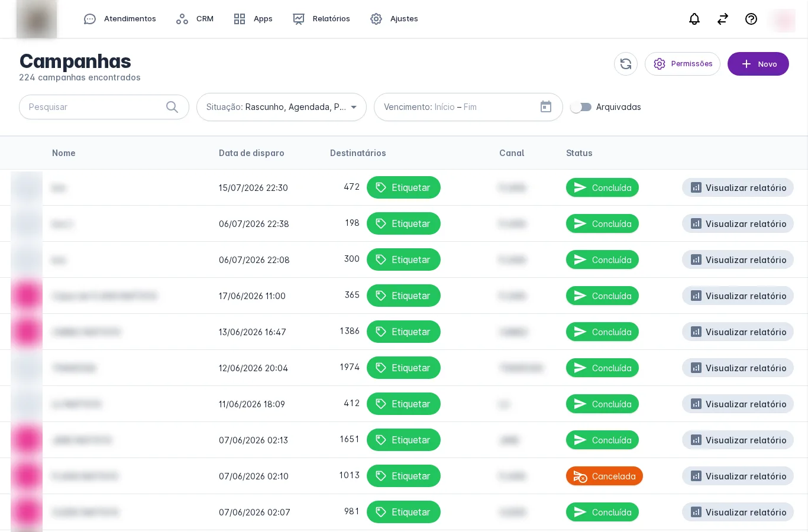Open the help question mark icon
Image resolution: width=808 pixels, height=532 pixels.
coord(751,19)
